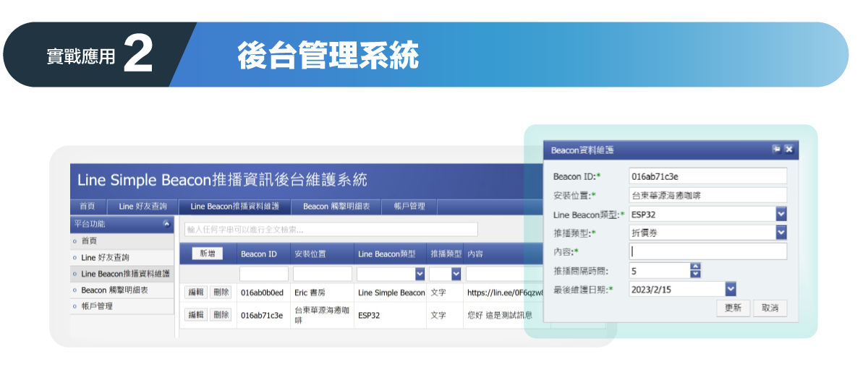Select the Line Beacon推播資料維護 tab

(x=235, y=207)
